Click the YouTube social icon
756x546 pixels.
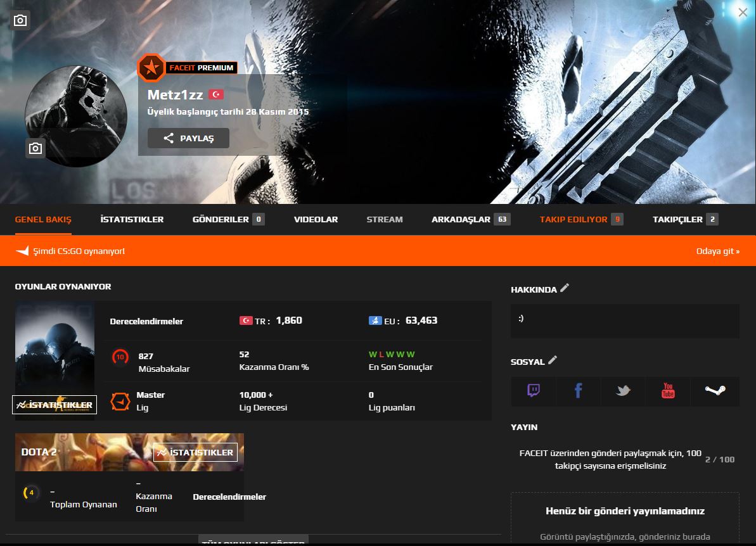coord(668,390)
